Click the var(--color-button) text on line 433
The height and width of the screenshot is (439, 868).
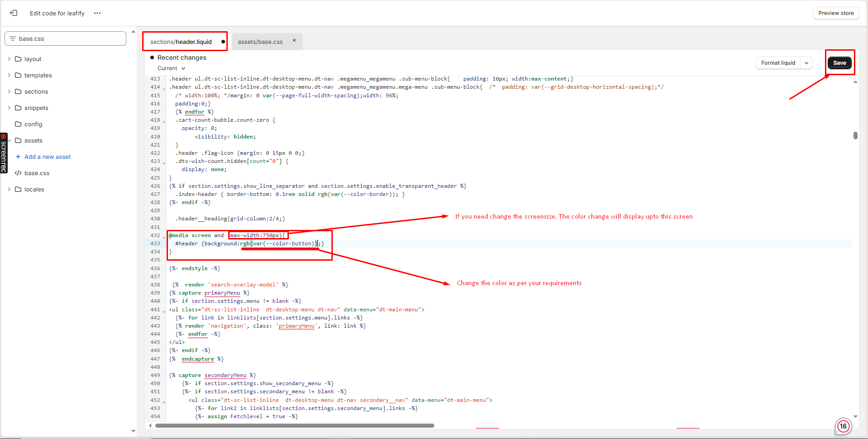point(283,243)
